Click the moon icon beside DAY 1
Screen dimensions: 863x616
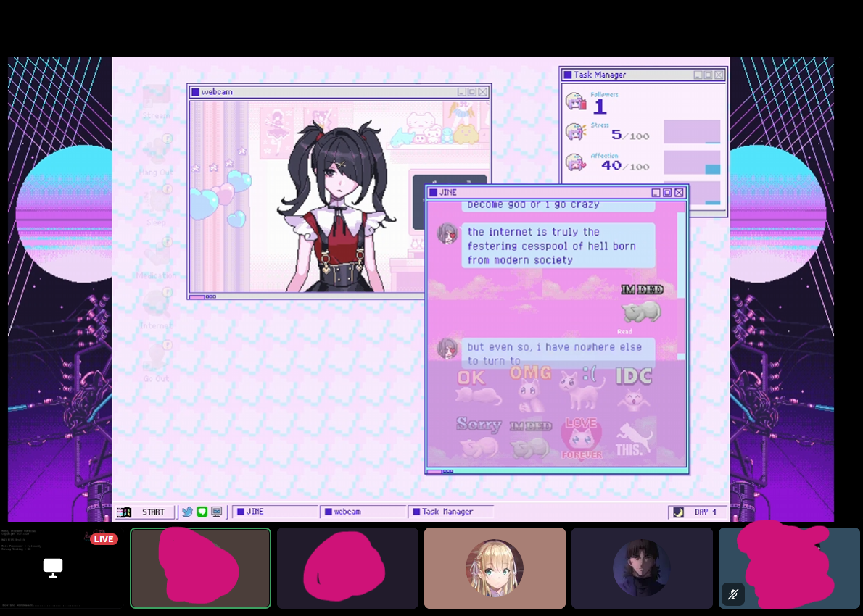[679, 512]
